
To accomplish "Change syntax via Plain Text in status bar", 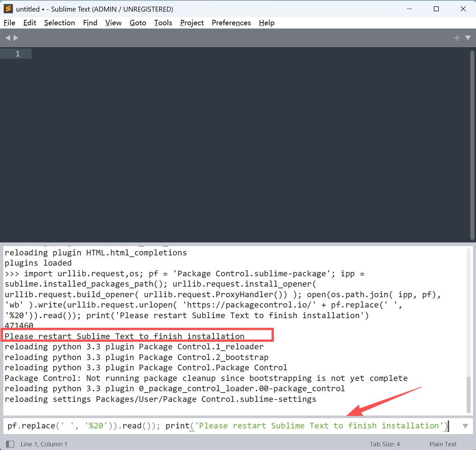I will pyautogui.click(x=442, y=444).
